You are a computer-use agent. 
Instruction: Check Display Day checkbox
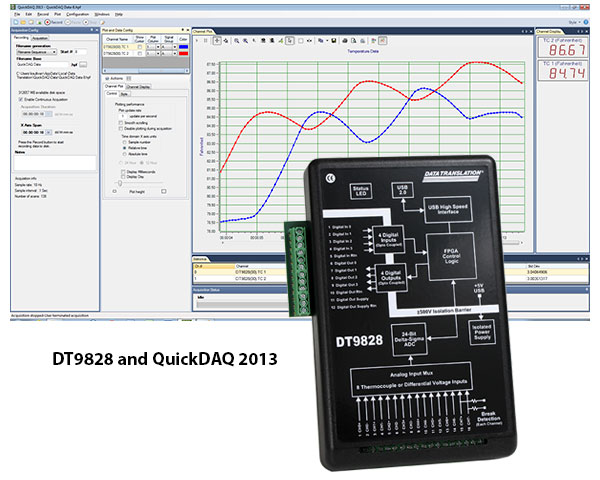(123, 177)
